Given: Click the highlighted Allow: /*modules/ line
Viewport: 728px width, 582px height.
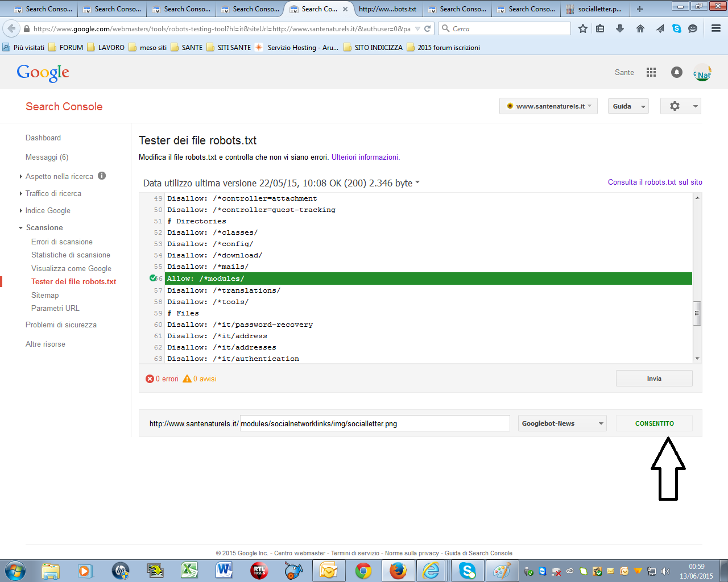Looking at the screenshot, I should tap(428, 278).
